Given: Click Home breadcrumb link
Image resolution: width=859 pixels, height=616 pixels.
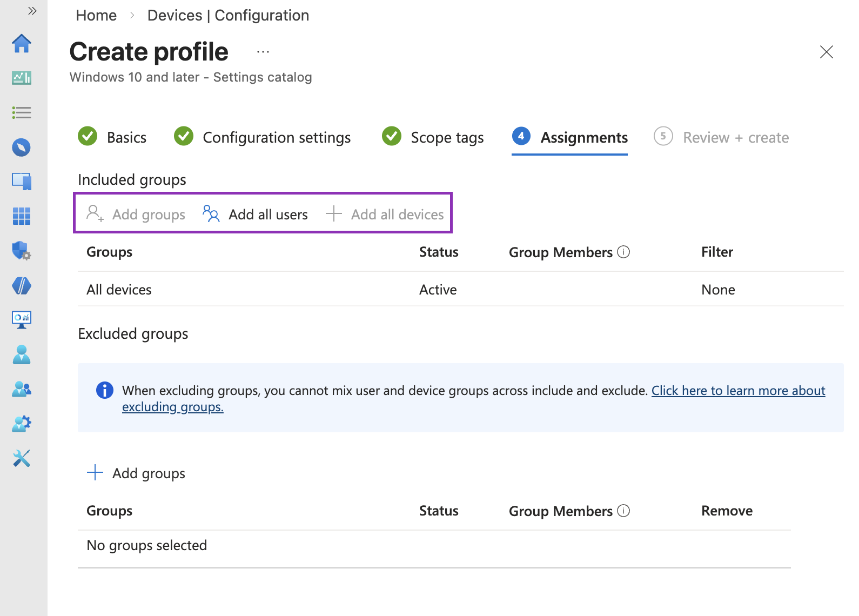Looking at the screenshot, I should click(96, 15).
